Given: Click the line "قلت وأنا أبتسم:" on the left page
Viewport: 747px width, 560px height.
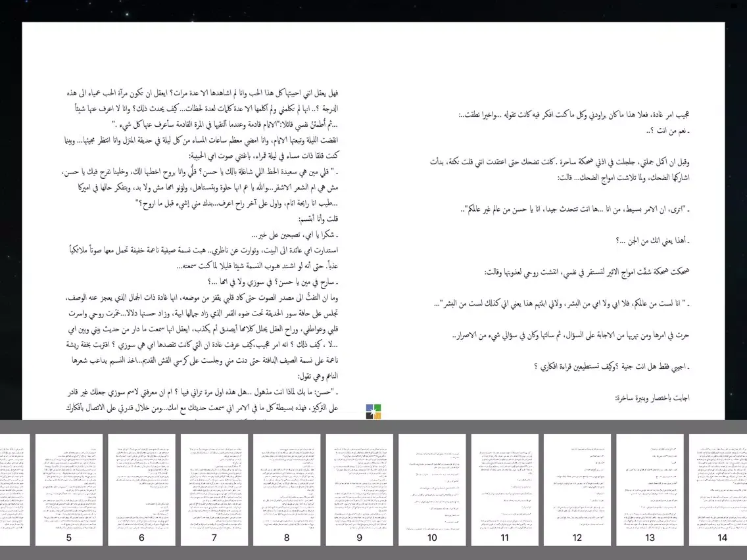Looking at the screenshot, I should (x=318, y=219).
